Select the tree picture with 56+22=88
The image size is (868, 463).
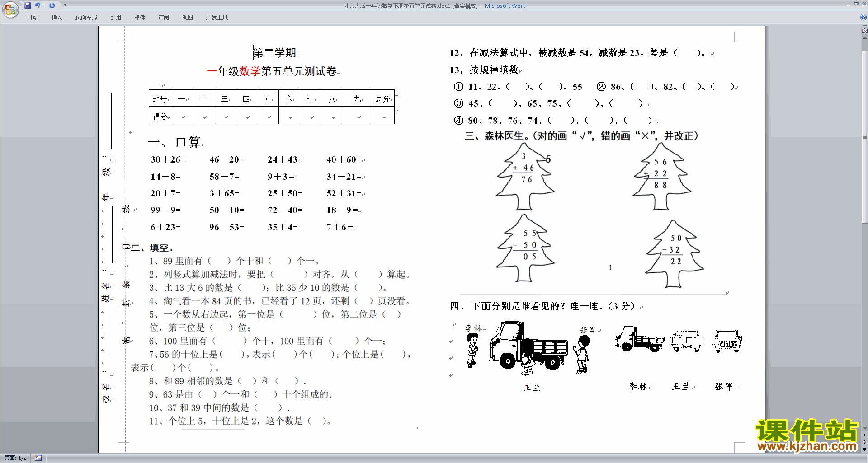click(x=662, y=177)
